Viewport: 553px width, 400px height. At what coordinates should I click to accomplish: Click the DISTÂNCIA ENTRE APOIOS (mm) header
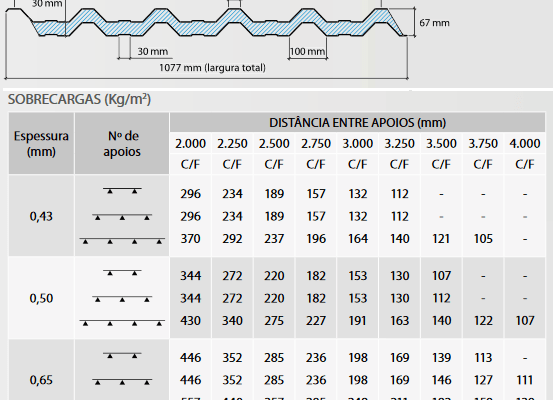click(x=358, y=123)
